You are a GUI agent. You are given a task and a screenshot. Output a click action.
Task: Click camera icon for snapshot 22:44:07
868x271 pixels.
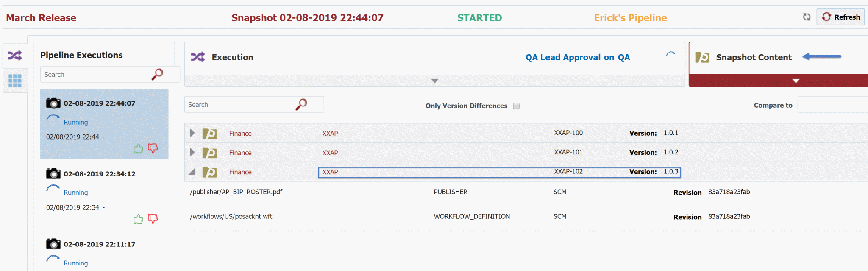(x=53, y=103)
